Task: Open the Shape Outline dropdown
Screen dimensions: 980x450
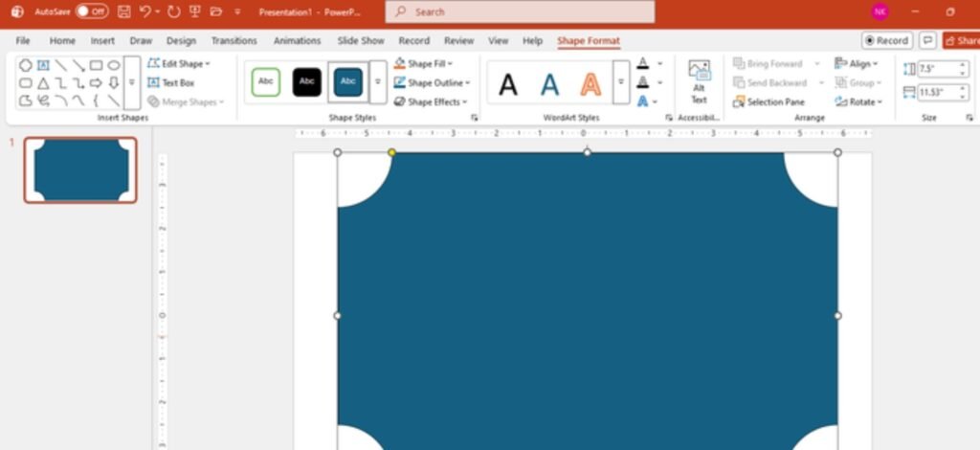Action: pyautogui.click(x=432, y=82)
